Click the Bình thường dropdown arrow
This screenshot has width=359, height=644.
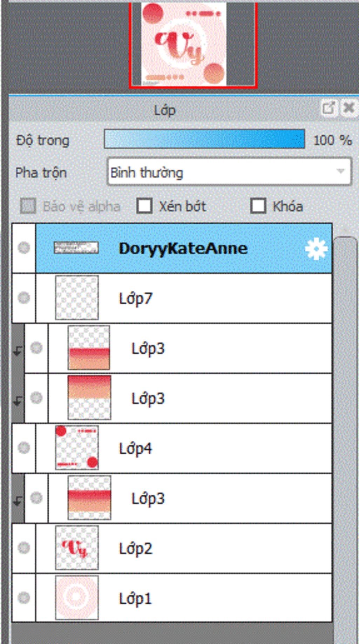[x=340, y=171]
